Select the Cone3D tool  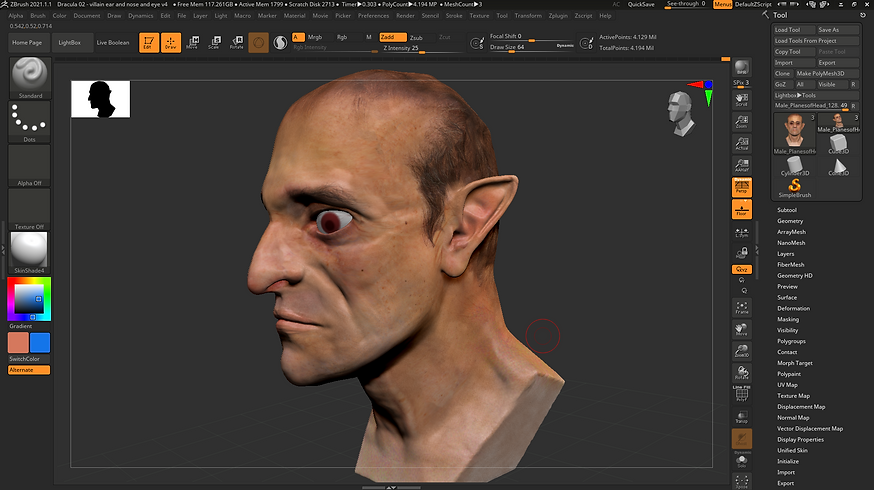pyautogui.click(x=838, y=166)
